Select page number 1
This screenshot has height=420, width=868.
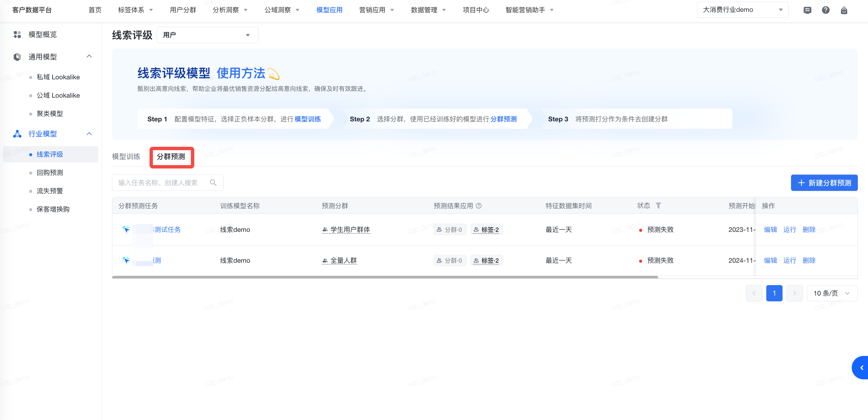774,293
